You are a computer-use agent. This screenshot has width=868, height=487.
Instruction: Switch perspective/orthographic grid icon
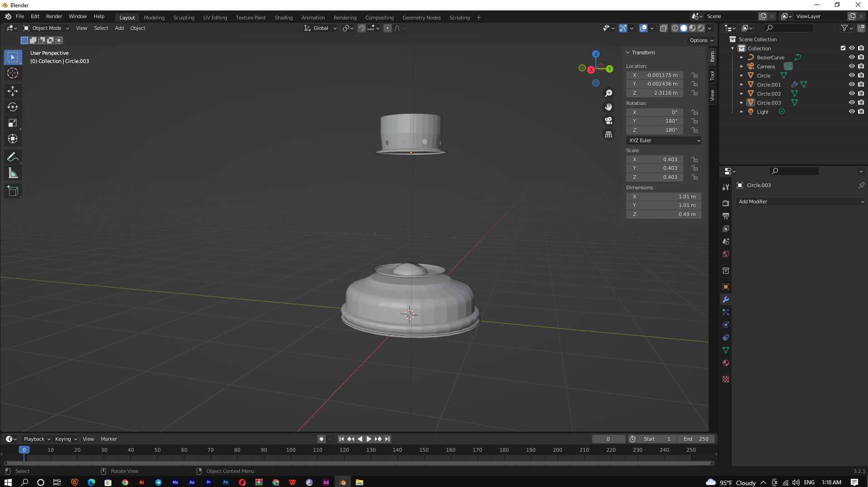609,135
